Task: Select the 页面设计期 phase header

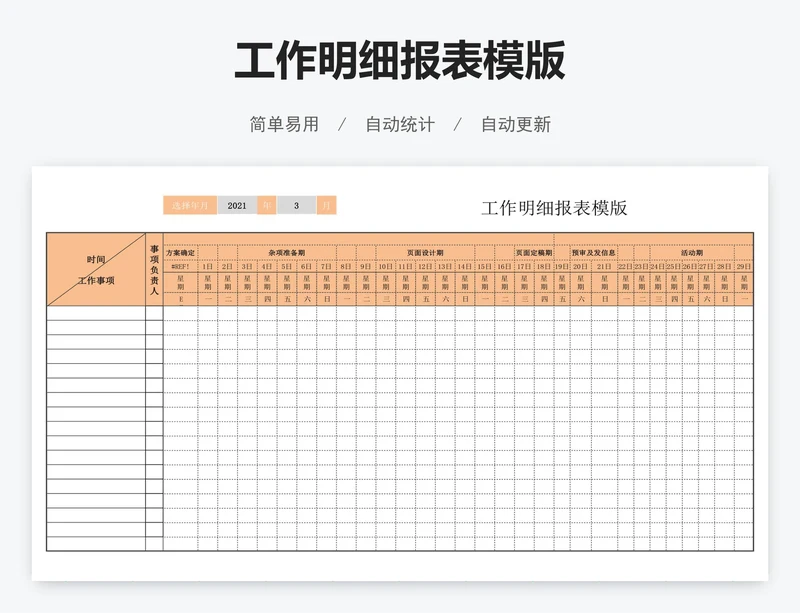Action: 426,253
